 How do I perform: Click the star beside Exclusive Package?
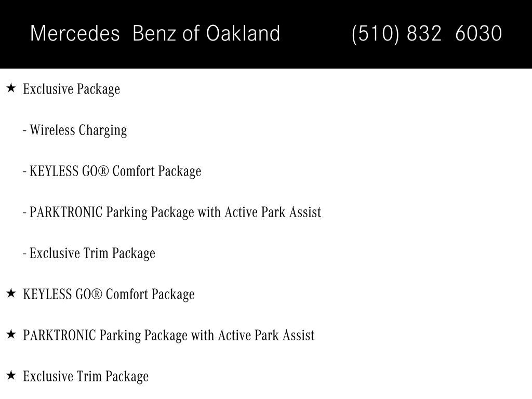coord(11,88)
